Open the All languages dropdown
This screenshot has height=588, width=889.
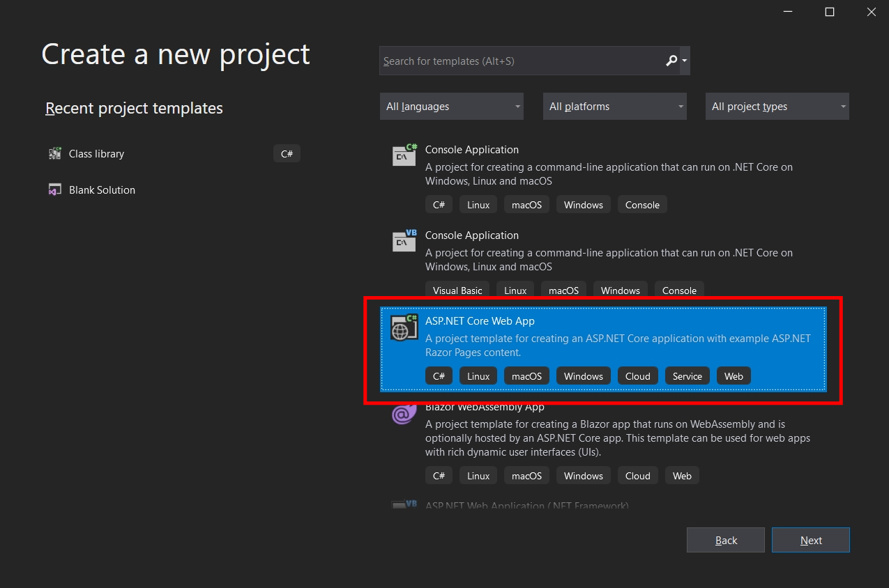click(452, 107)
